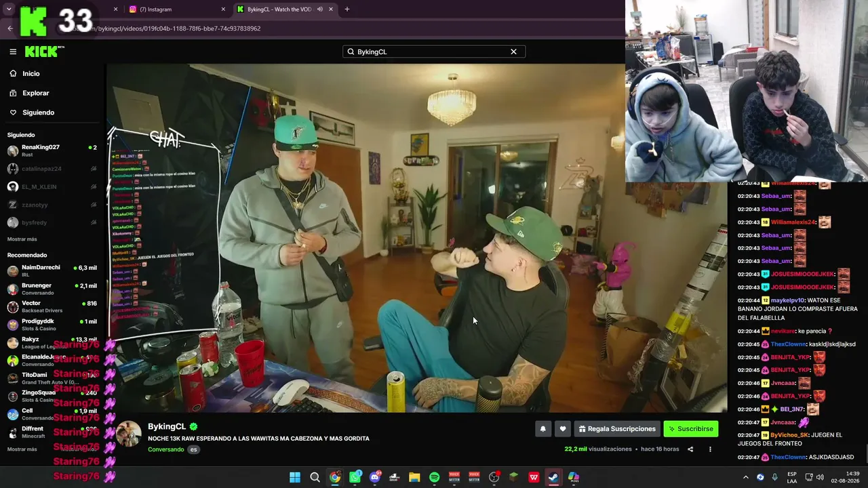Open the volume tray control
868x488 pixels.
coord(820,477)
